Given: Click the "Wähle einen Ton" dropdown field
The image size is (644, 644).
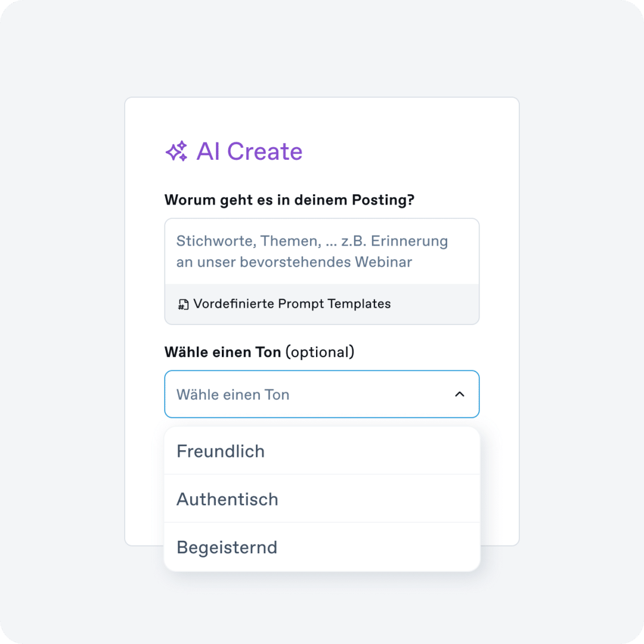Looking at the screenshot, I should click(322, 394).
